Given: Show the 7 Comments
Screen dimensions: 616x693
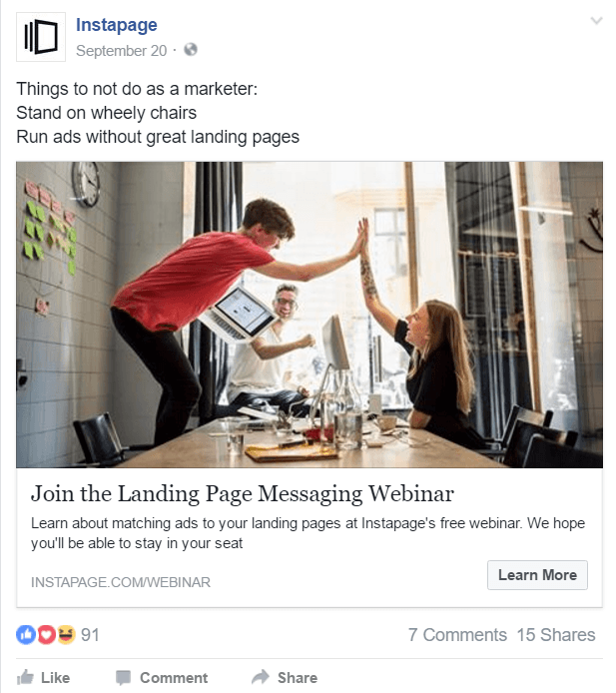Looking at the screenshot, I should click(457, 635).
